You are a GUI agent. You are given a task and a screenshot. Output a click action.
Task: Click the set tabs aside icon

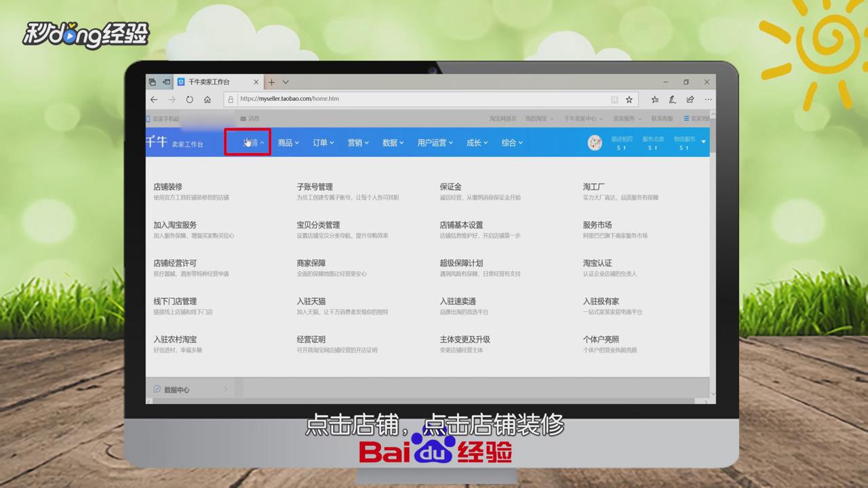tap(166, 82)
